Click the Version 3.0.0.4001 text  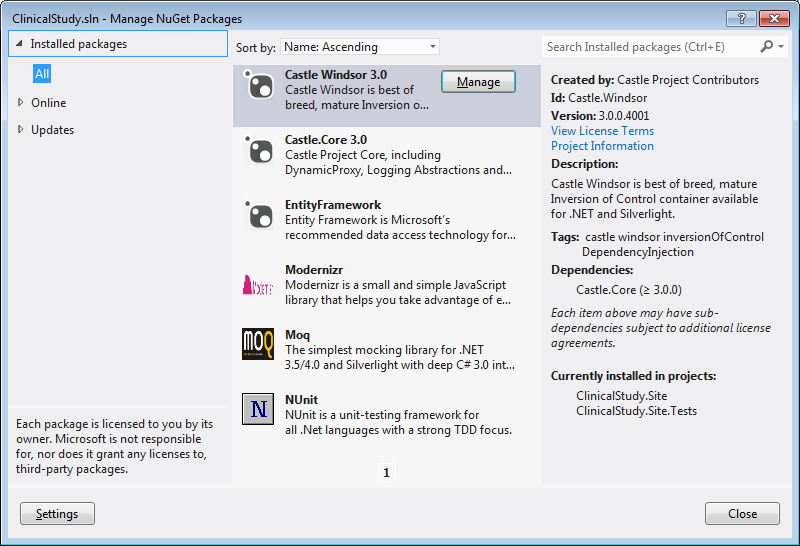click(x=600, y=116)
